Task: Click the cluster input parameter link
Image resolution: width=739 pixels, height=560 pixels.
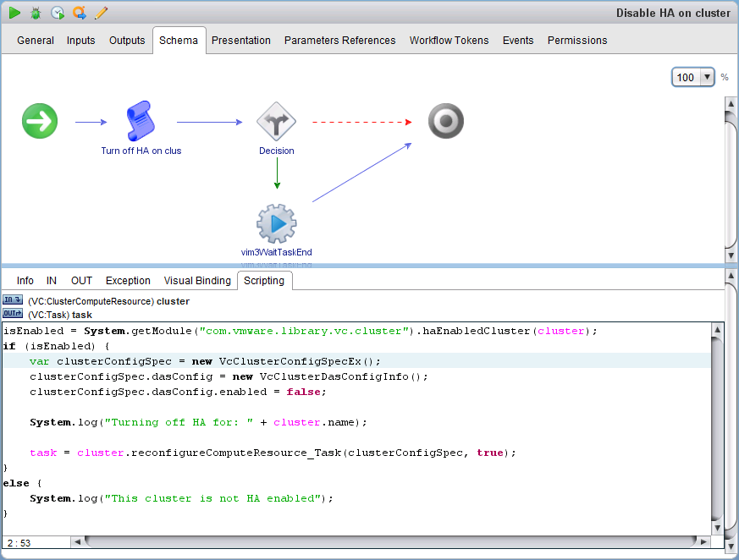Action: pyautogui.click(x=173, y=301)
